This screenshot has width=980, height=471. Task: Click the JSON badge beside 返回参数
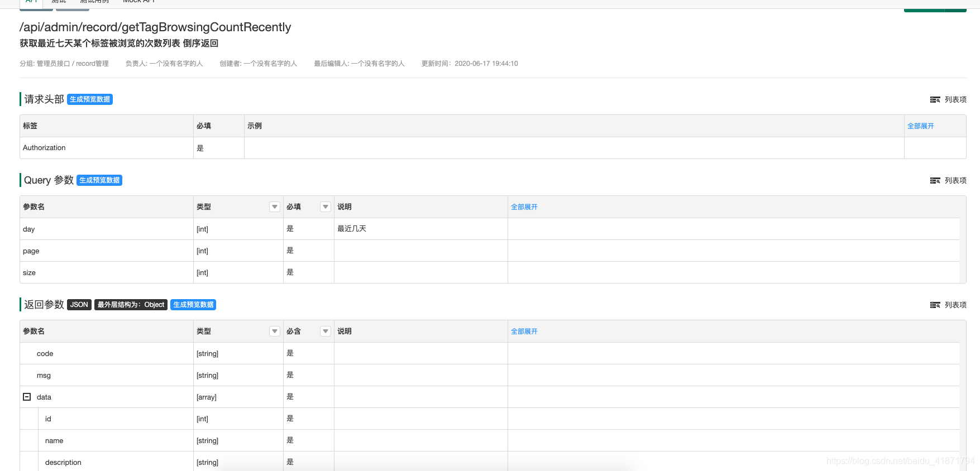click(79, 305)
